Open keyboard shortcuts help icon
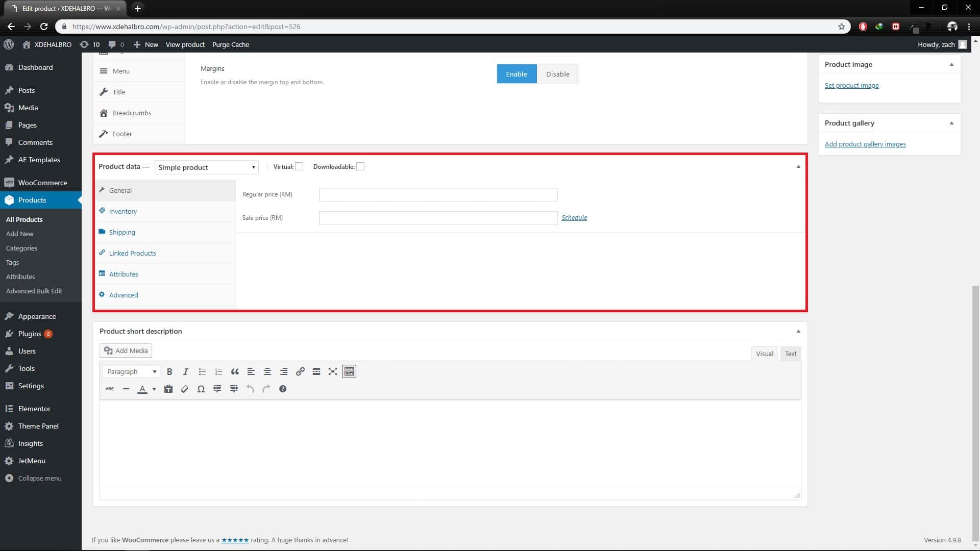 tap(283, 389)
